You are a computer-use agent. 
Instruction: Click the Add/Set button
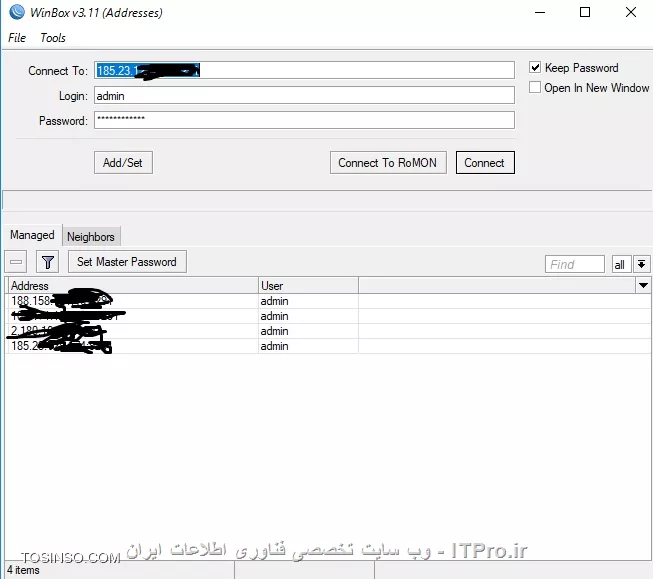[123, 162]
